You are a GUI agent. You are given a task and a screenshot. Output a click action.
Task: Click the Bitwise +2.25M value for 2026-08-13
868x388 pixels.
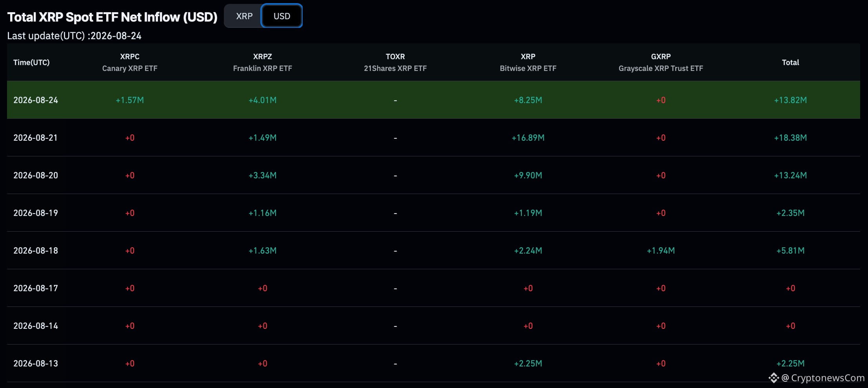coord(528,363)
